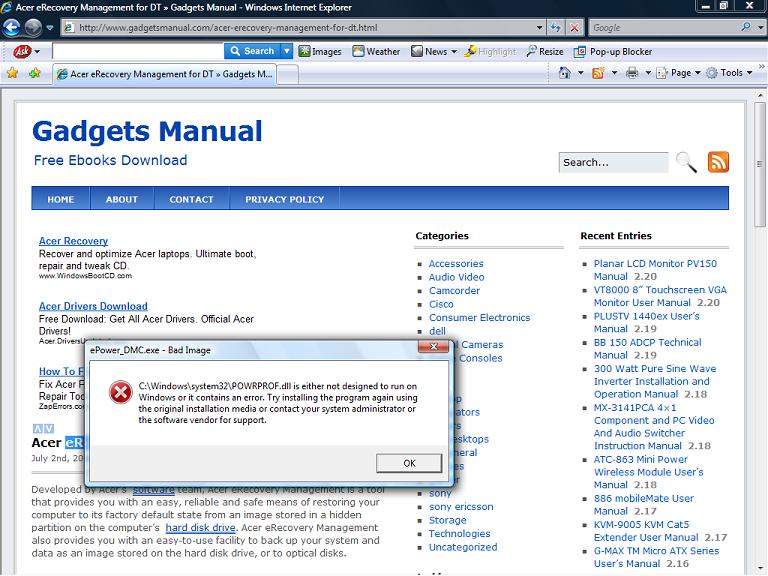The width and height of the screenshot is (768, 576).
Task: Click the Uncategorized category link
Action: 463,547
